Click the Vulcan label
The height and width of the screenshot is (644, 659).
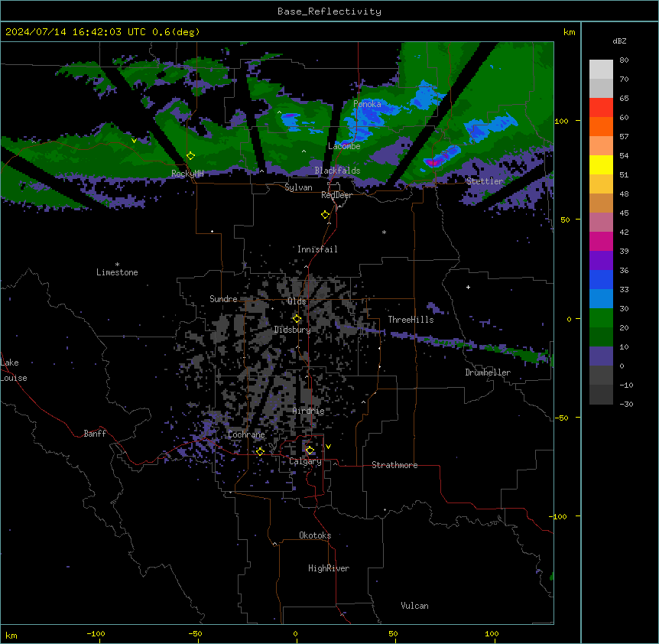tap(415, 606)
